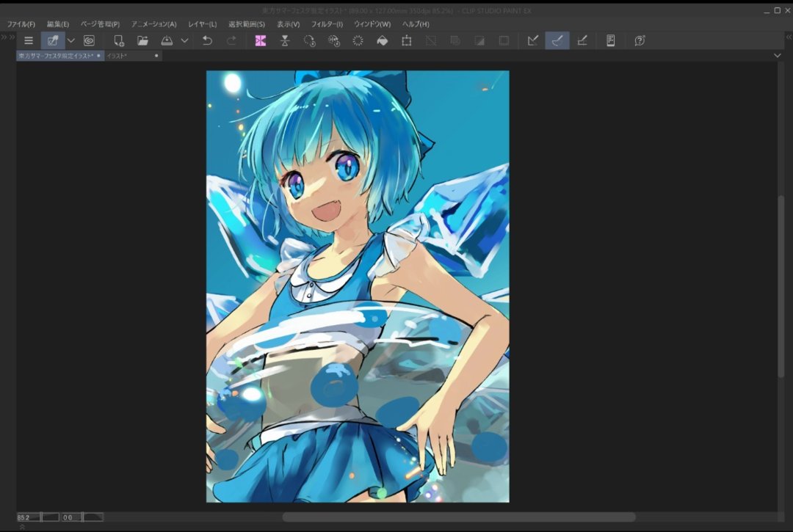Open the CLIP STUDIO support help icon
793x532 pixels.
640,40
